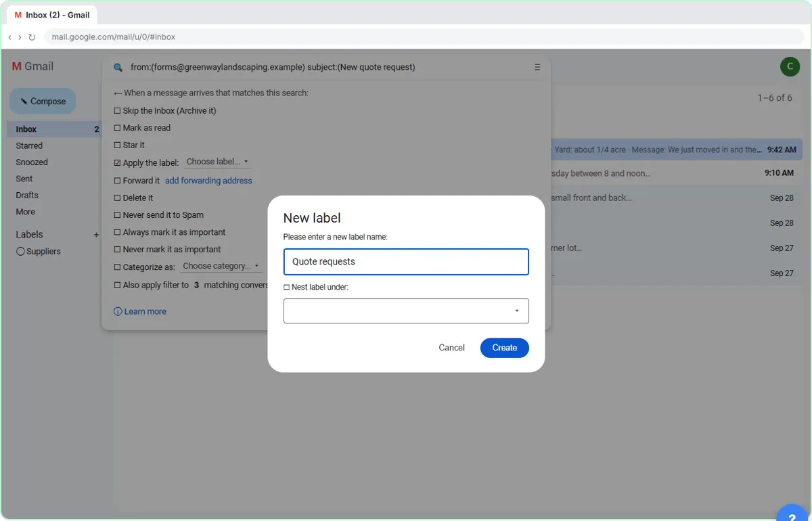
Task: Open the Sep 28 small front and back email
Action: pyautogui.click(x=677, y=198)
